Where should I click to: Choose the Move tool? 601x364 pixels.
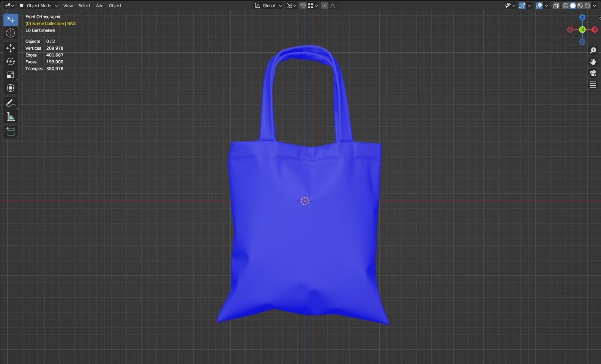coord(11,48)
